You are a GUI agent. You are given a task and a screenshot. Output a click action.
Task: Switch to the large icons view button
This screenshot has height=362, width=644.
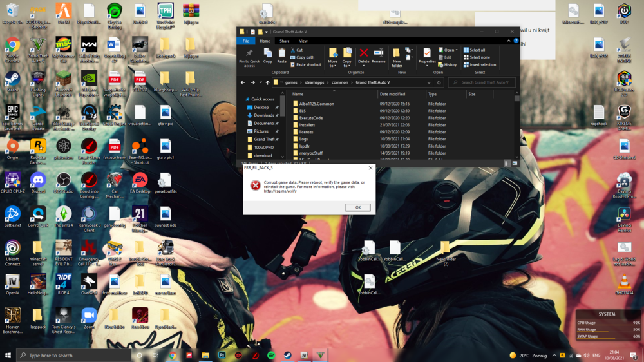tap(514, 163)
